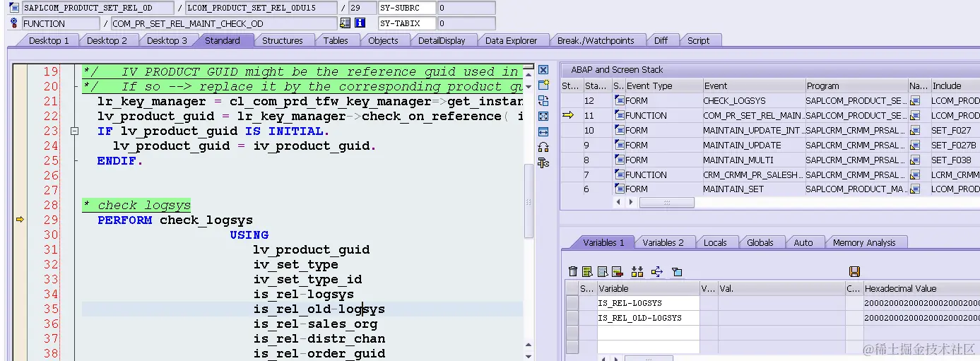
Task: Select the CRM_CRMM_PR_SALESH stack event
Action: pyautogui.click(x=752, y=175)
